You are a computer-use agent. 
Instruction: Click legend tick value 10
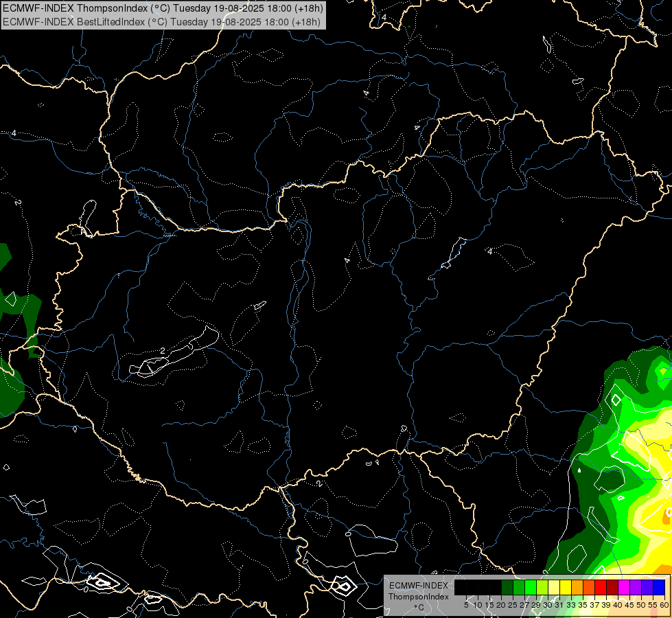pos(478,605)
